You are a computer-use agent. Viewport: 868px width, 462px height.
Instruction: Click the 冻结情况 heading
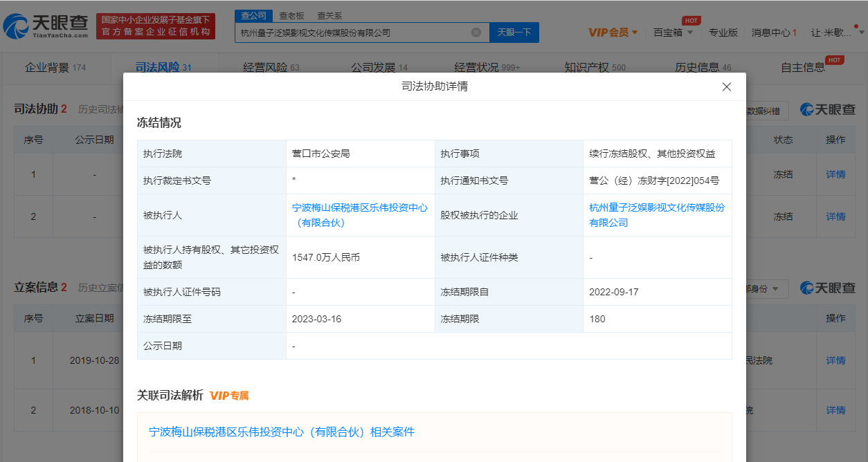[x=159, y=123]
